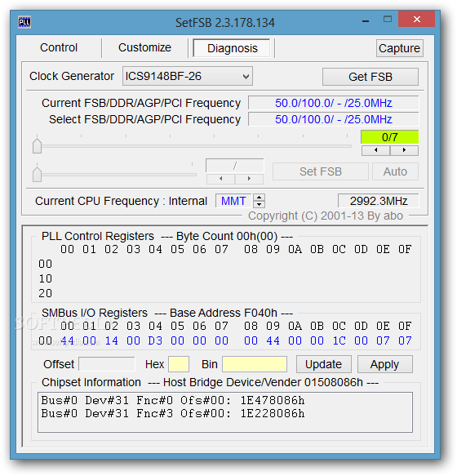Click left arrow under 0/7 indicator
The height and width of the screenshot is (476, 457).
pos(375,150)
